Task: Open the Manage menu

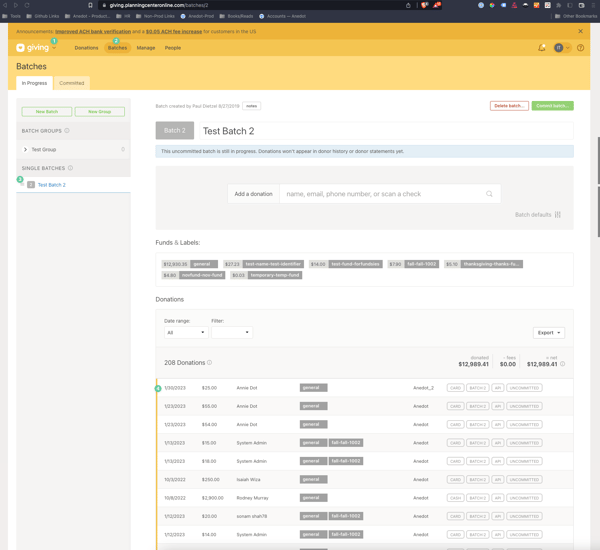Action: (x=146, y=48)
